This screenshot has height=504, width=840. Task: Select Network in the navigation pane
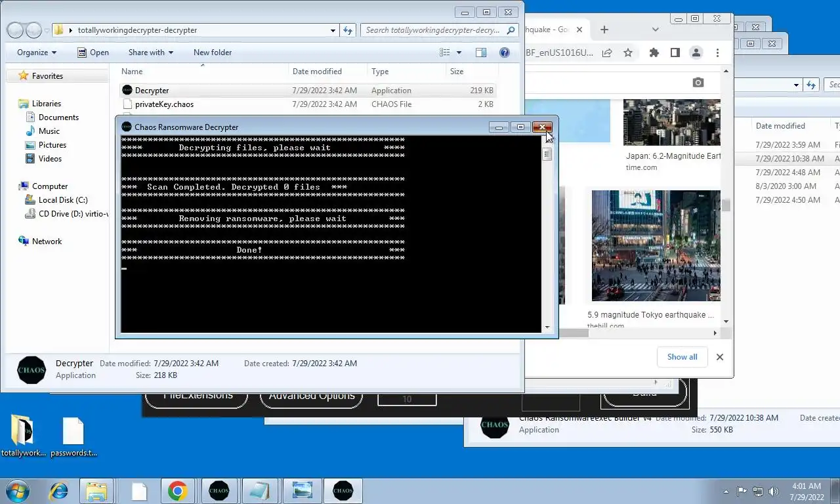coord(47,241)
